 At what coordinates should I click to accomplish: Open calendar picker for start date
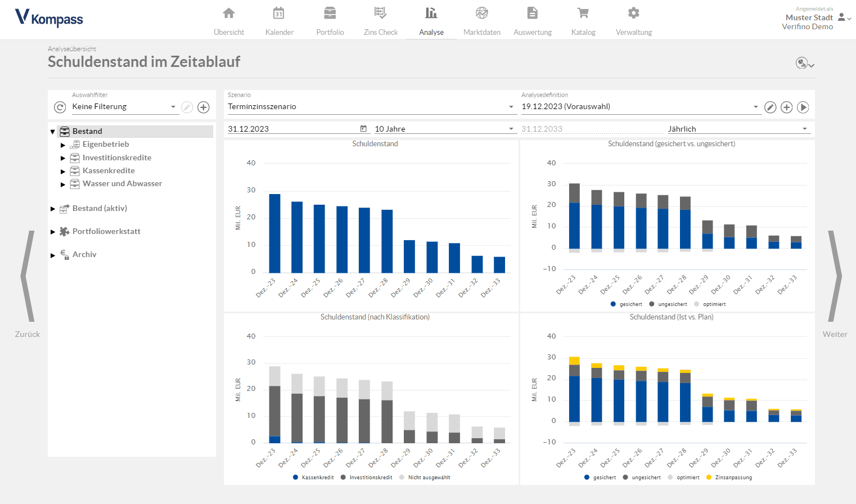(363, 129)
